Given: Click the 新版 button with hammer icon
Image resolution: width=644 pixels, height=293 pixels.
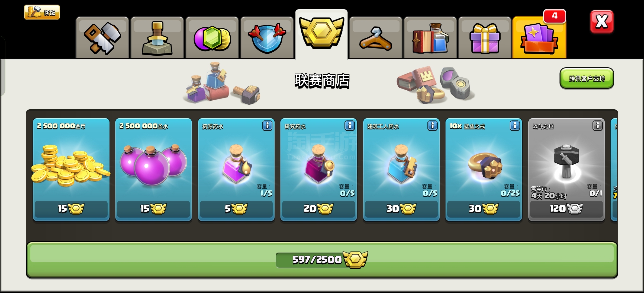Looking at the screenshot, I should (x=42, y=12).
